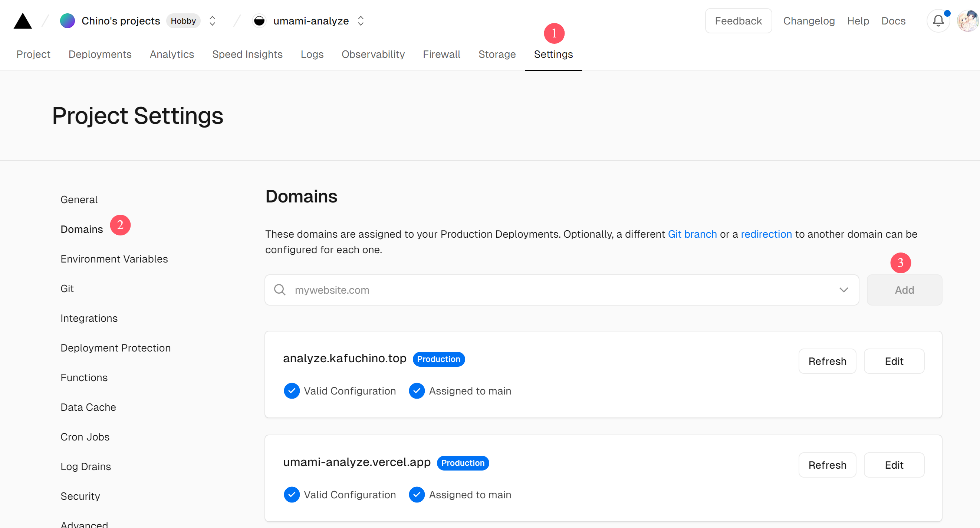The image size is (980, 528).
Task: Click Assigned to main checkmark for analyze.kafuchino.top
Action: click(417, 391)
